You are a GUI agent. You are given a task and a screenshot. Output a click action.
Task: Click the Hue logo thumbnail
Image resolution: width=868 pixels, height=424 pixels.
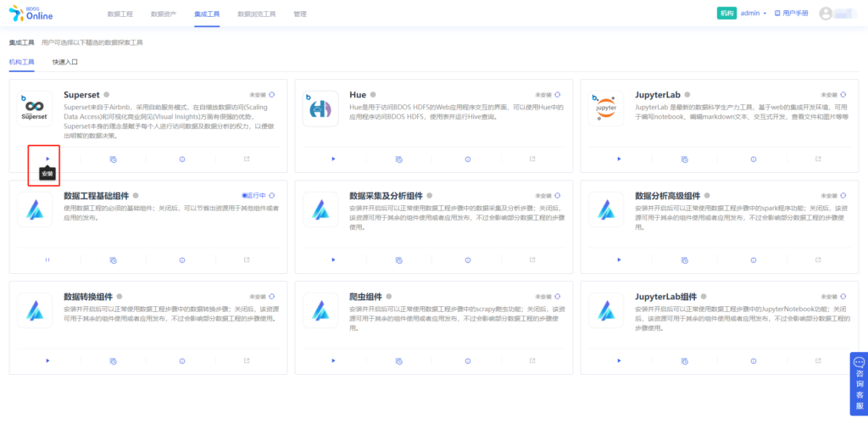tap(320, 109)
